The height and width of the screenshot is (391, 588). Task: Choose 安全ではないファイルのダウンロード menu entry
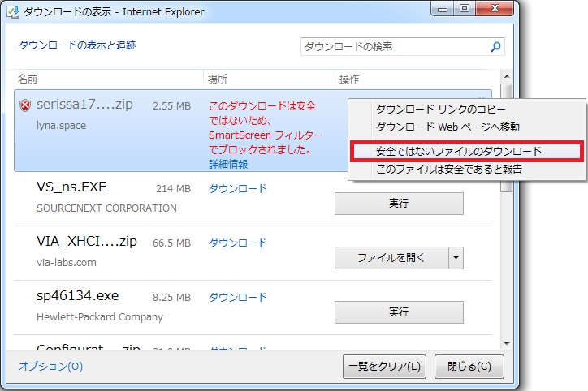click(x=467, y=152)
